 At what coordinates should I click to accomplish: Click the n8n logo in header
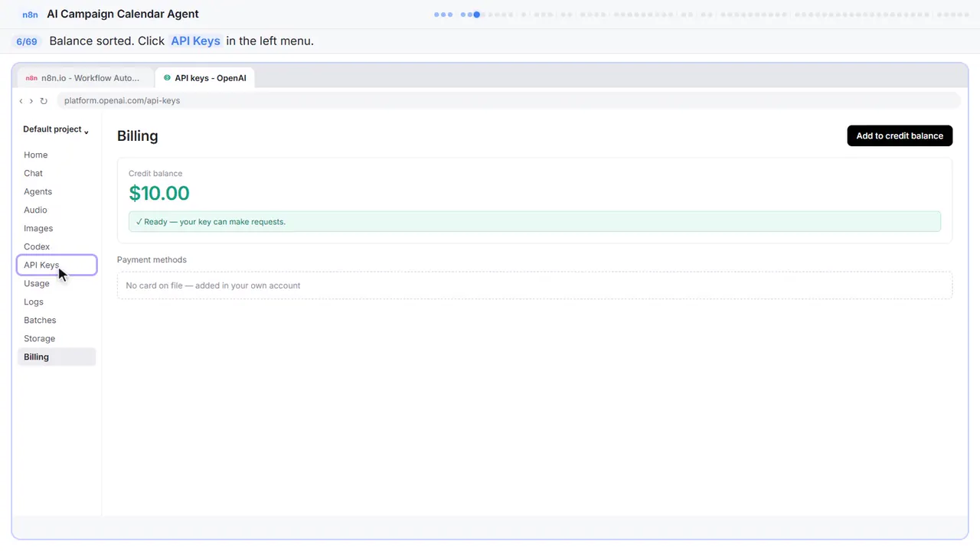(x=31, y=15)
